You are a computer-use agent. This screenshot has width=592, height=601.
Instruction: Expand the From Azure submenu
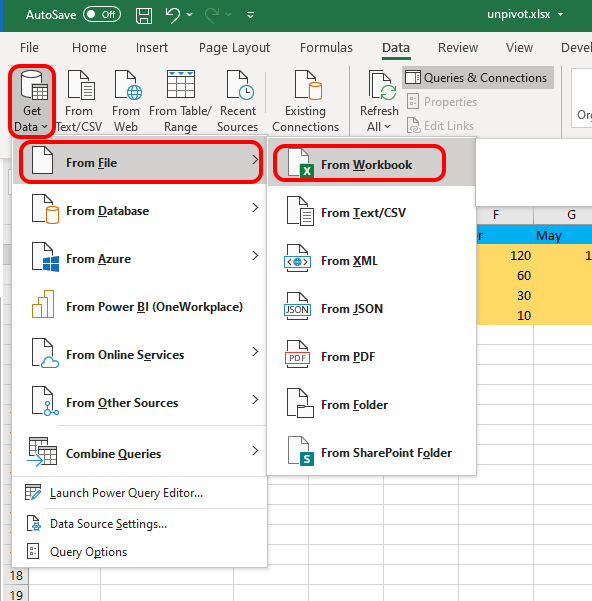[x=140, y=258]
